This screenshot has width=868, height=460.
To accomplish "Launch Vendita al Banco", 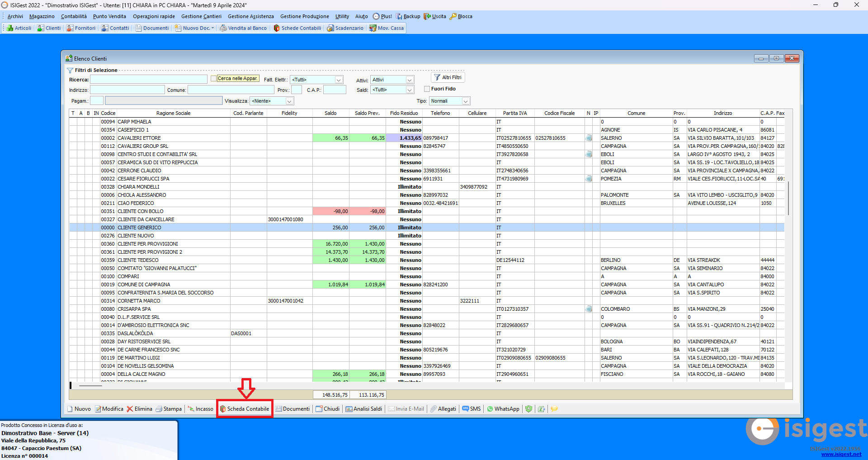I will [243, 28].
